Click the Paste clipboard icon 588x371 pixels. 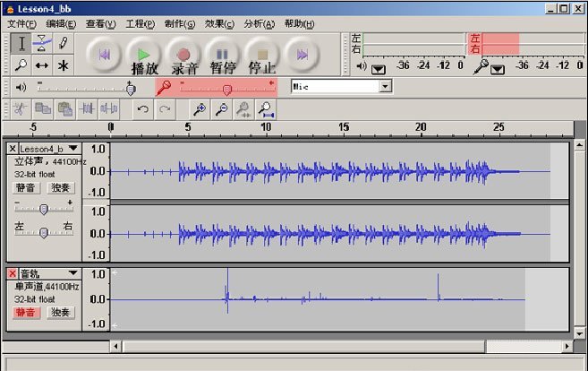64,109
